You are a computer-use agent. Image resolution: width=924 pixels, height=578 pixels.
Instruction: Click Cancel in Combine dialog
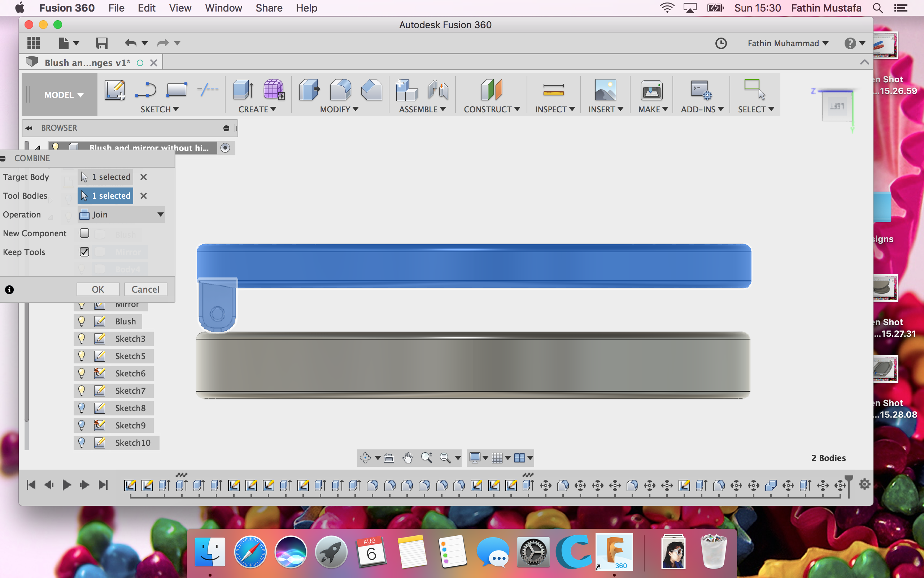click(145, 289)
